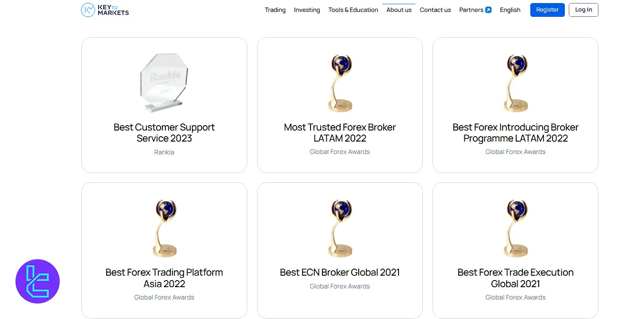Image resolution: width=644 pixels, height=319 pixels.
Task: Click the purple TC badge icon
Action: 38,281
